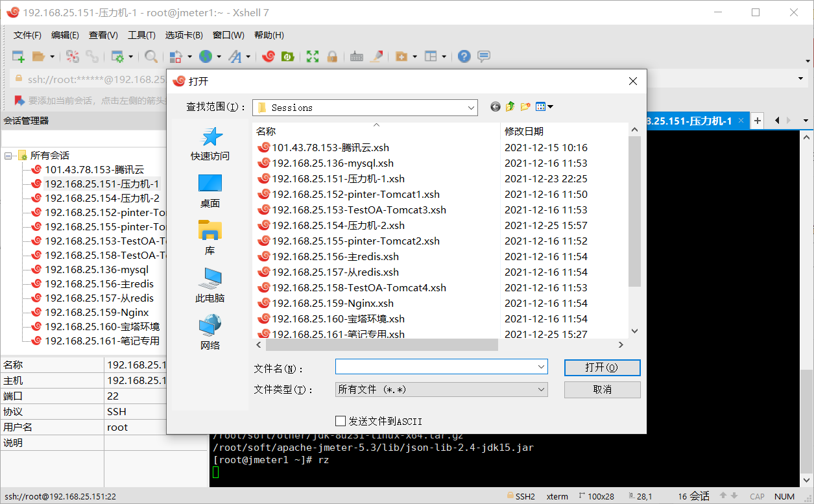Go to 此电脑 in the places bar
Image resolution: width=814 pixels, height=504 pixels.
(210, 285)
